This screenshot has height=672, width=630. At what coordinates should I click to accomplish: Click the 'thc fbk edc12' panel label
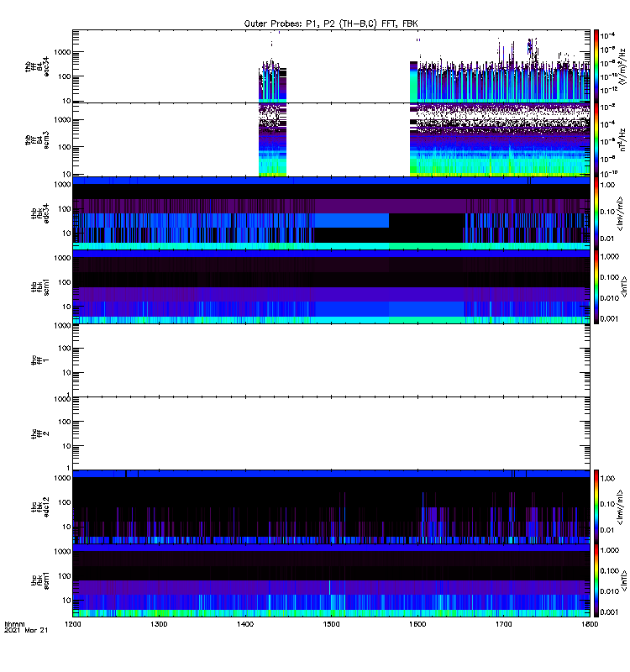click(x=39, y=507)
